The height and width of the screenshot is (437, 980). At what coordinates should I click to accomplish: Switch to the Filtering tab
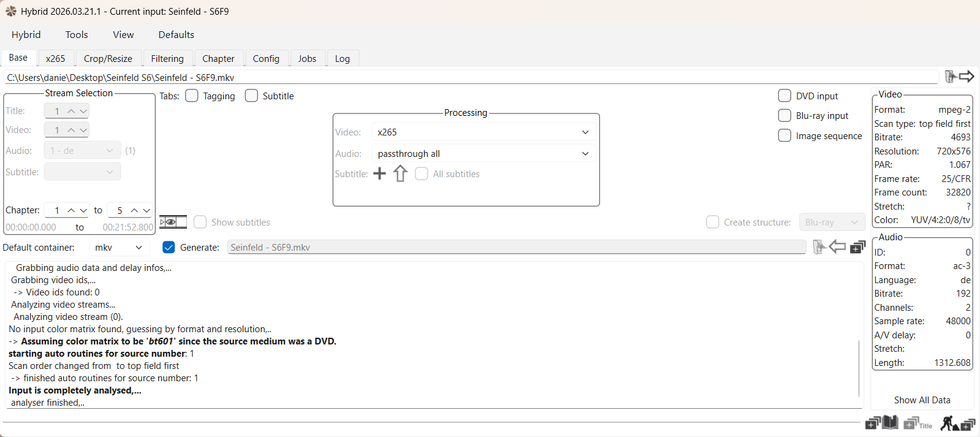point(167,58)
